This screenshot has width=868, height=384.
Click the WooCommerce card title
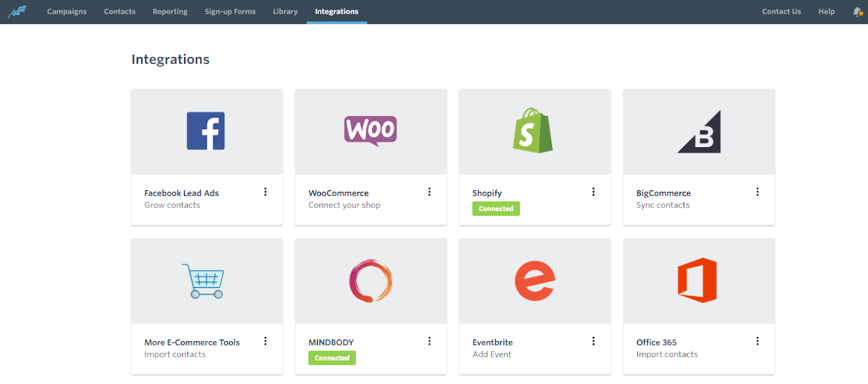[x=339, y=193]
